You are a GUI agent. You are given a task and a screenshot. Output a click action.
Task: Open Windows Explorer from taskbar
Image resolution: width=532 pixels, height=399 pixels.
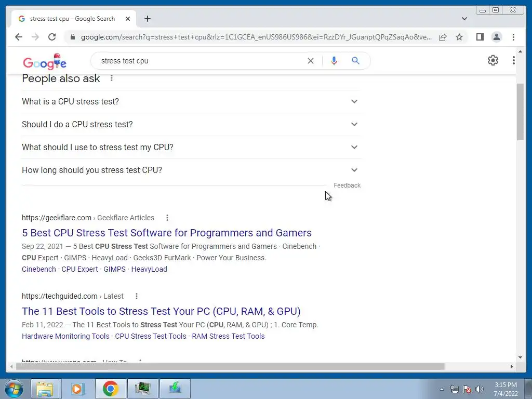pyautogui.click(x=45, y=389)
